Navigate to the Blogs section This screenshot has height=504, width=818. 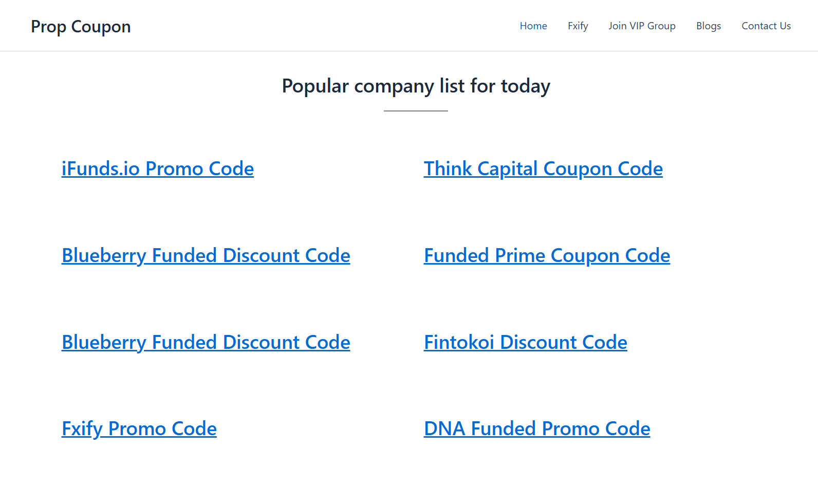(708, 26)
